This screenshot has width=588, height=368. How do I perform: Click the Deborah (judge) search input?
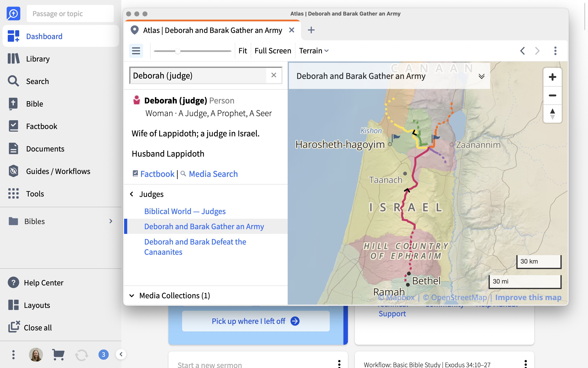coord(198,75)
